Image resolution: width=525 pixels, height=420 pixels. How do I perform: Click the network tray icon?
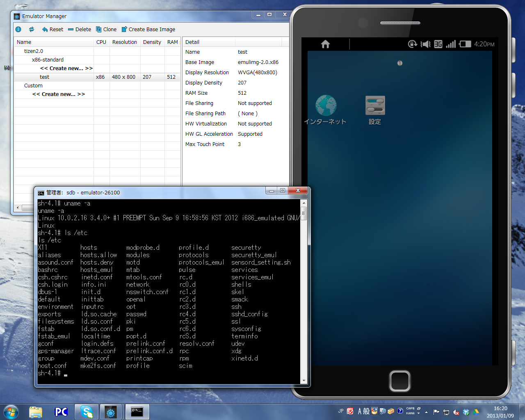[x=446, y=412]
